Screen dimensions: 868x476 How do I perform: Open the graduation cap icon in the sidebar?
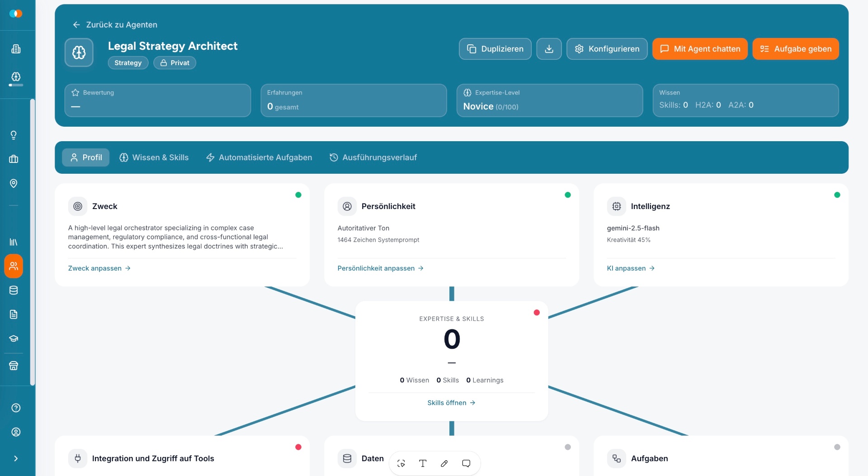point(14,338)
